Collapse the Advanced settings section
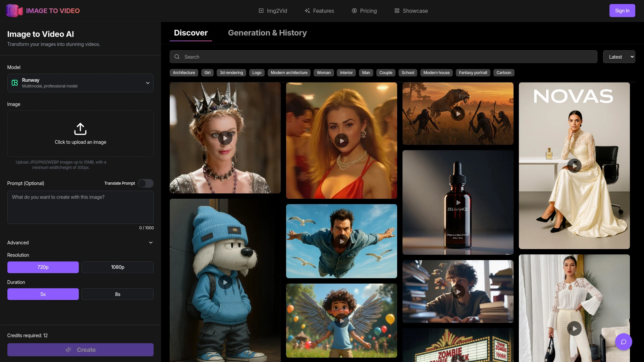The height and width of the screenshot is (362, 644). (x=151, y=243)
